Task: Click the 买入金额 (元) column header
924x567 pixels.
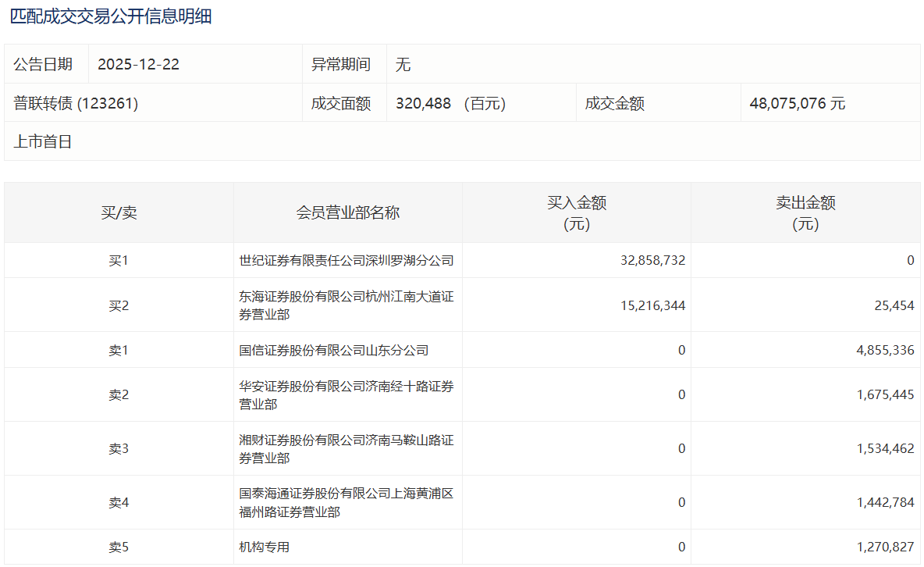Action: point(577,213)
